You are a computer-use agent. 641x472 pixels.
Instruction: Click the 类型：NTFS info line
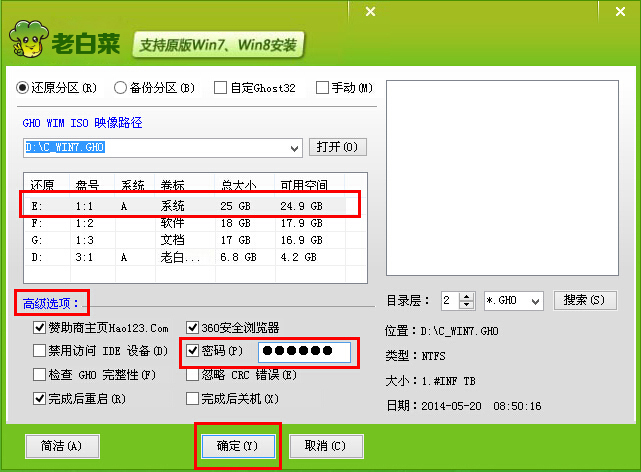point(415,356)
